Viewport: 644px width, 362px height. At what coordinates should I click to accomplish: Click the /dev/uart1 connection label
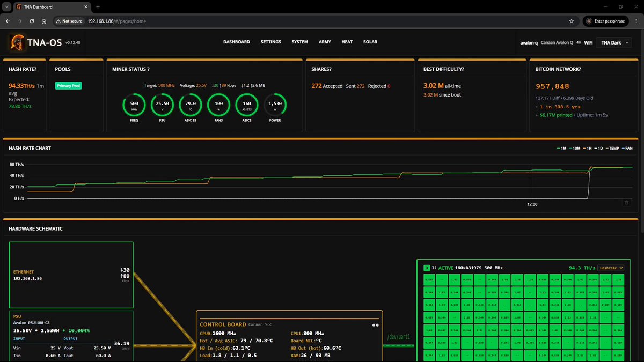click(x=399, y=337)
